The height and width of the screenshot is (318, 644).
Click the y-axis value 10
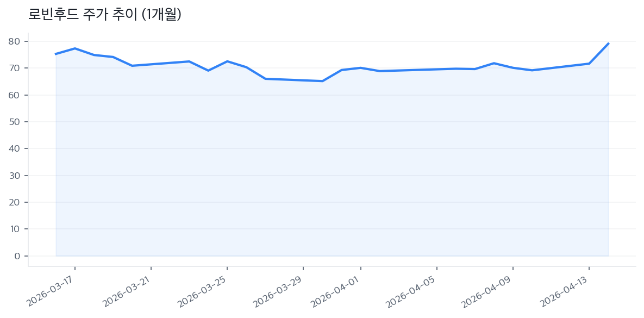(x=14, y=229)
